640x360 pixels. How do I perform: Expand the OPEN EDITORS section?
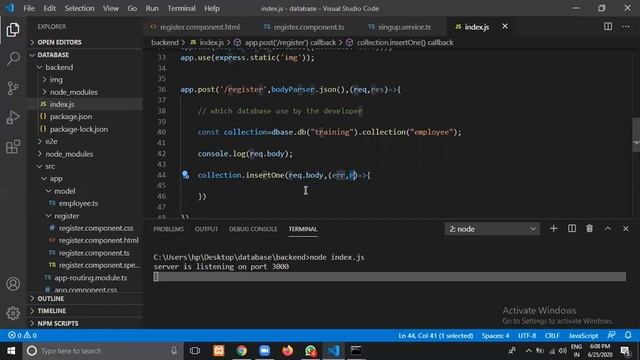[59, 42]
